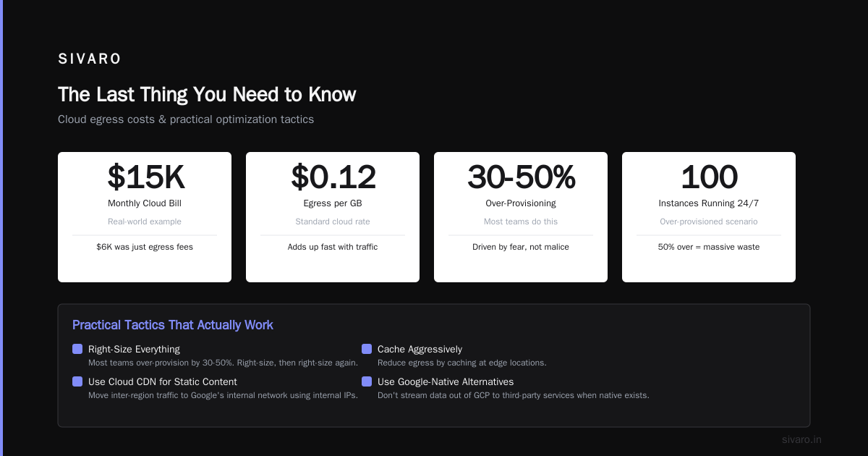The image size is (868, 456).
Task: Click the 'Most teams do this' caption
Action: click(x=521, y=221)
